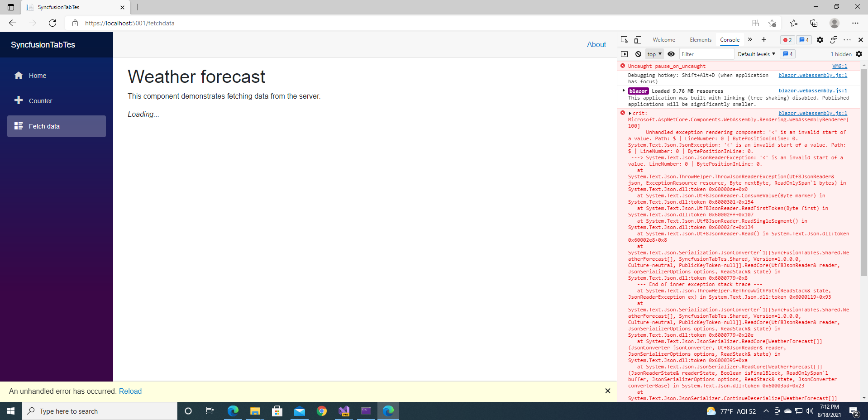
Task: Click the Filter input field in the console
Action: tap(706, 54)
